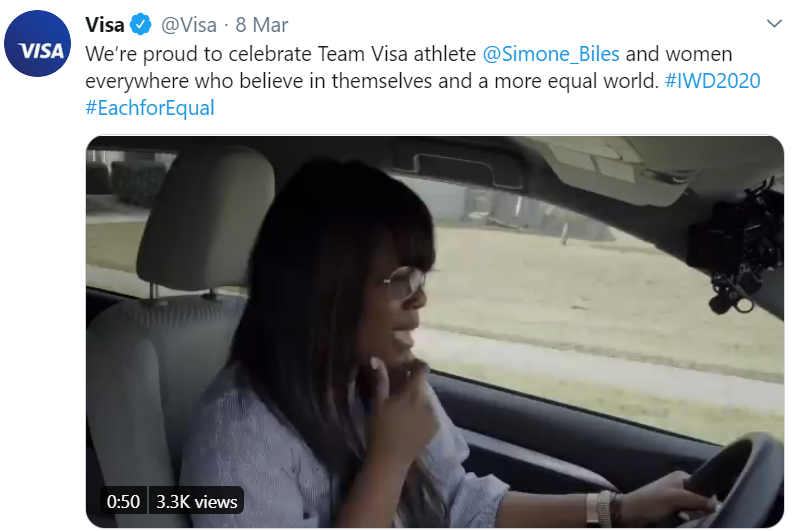Follow the #IWD2020 hashtag
Viewport: 797px width, 531px height.
(x=713, y=81)
